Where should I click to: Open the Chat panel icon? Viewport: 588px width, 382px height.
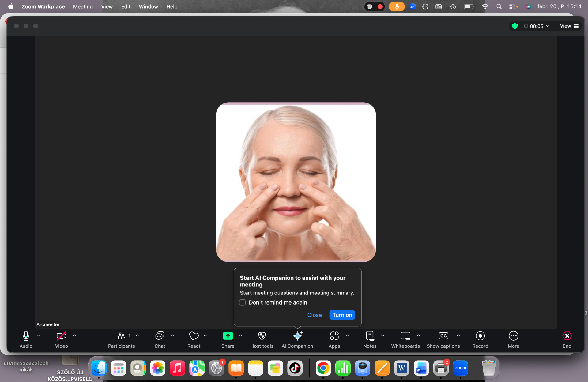(160, 336)
